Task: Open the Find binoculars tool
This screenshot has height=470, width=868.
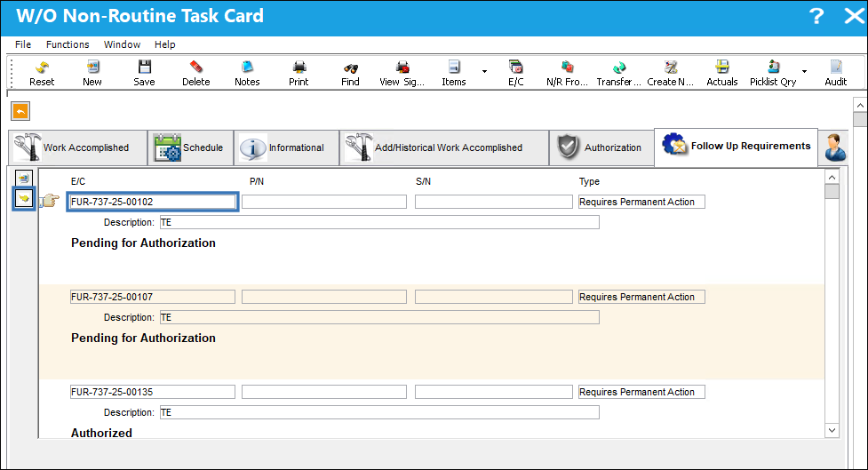Action: [350, 74]
